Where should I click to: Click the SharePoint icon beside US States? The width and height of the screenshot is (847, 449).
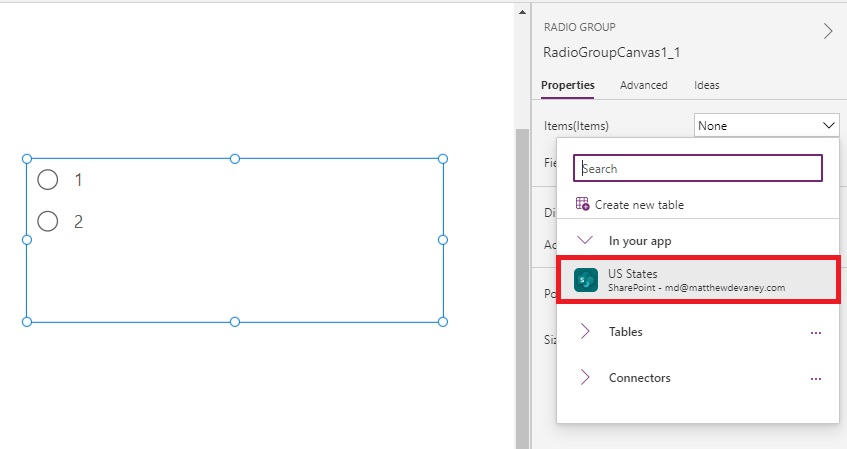pos(586,280)
